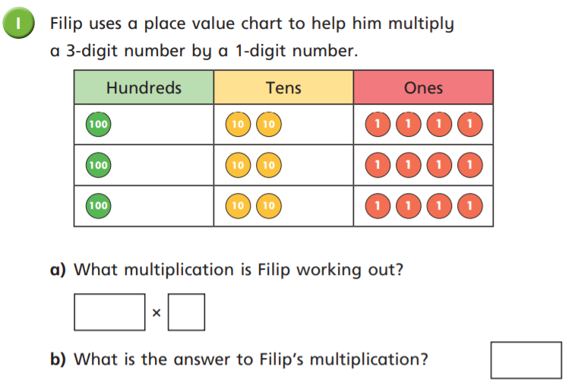Select the left 10 counter in bottom row
The height and width of the screenshot is (392, 575).
tap(239, 205)
